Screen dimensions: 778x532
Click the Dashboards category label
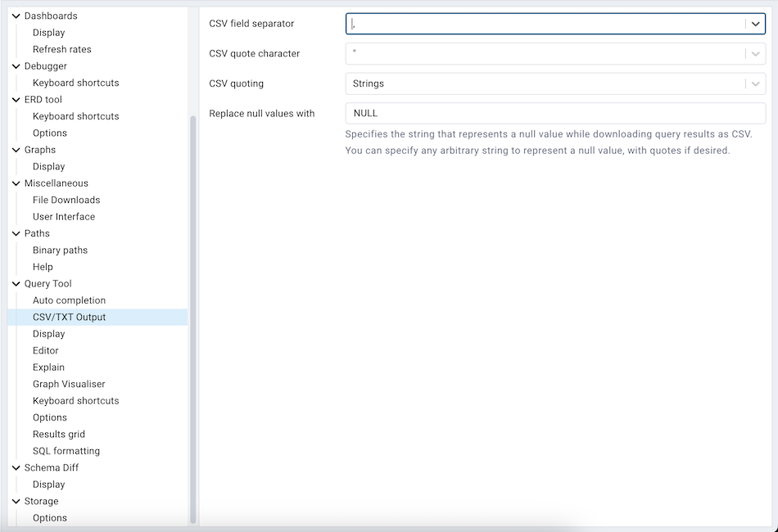(x=51, y=16)
